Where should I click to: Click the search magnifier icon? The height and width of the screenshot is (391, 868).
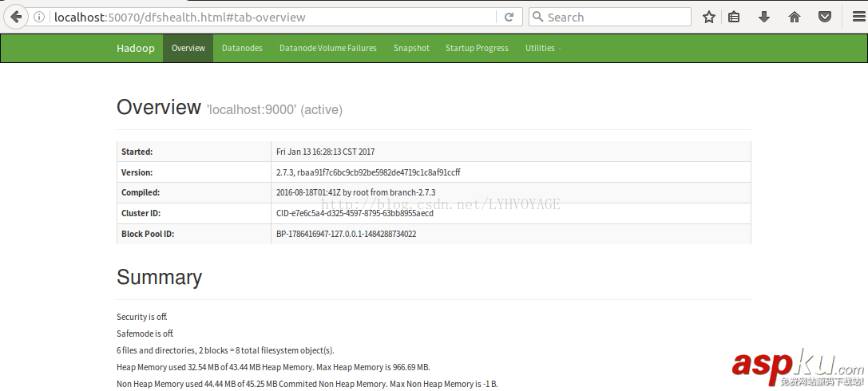537,17
